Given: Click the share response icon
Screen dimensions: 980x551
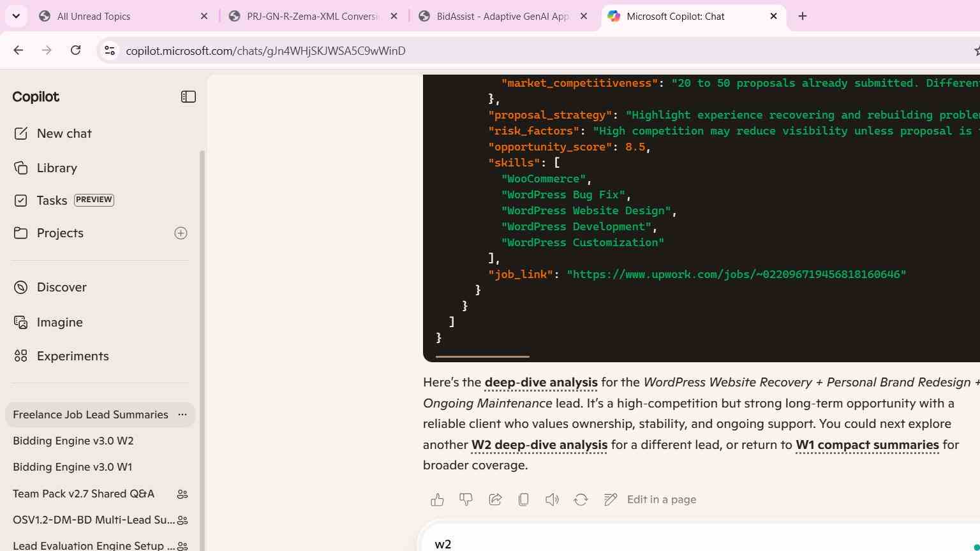Looking at the screenshot, I should (x=495, y=500).
